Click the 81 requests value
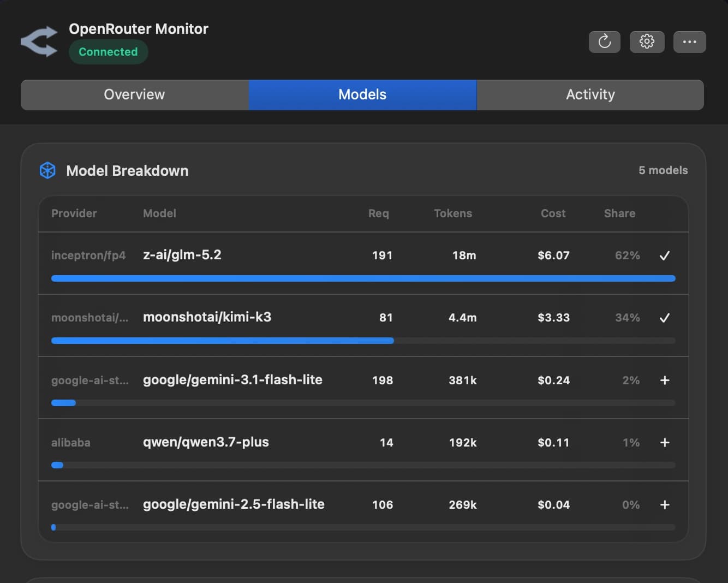Viewport: 728px width, 583px height. click(x=386, y=318)
